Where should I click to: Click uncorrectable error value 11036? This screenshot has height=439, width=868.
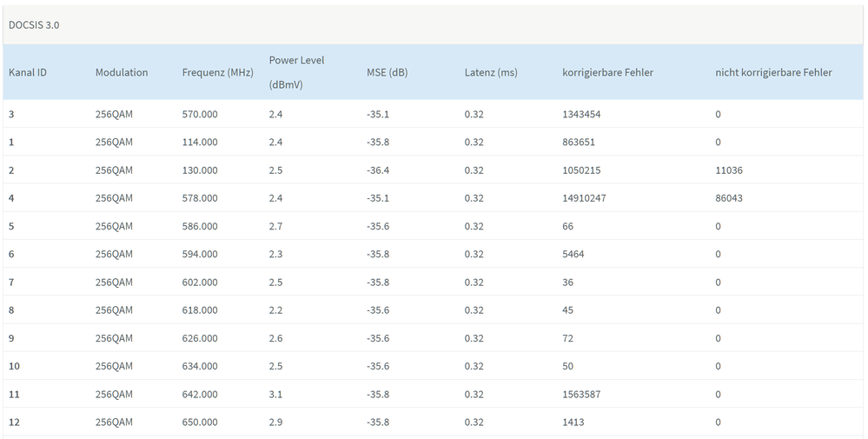pos(729,170)
